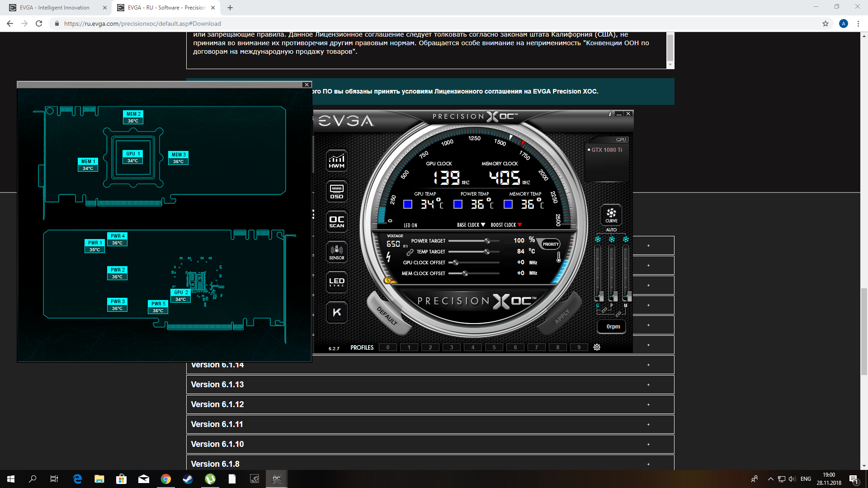Click the K-Boost button

click(x=336, y=312)
